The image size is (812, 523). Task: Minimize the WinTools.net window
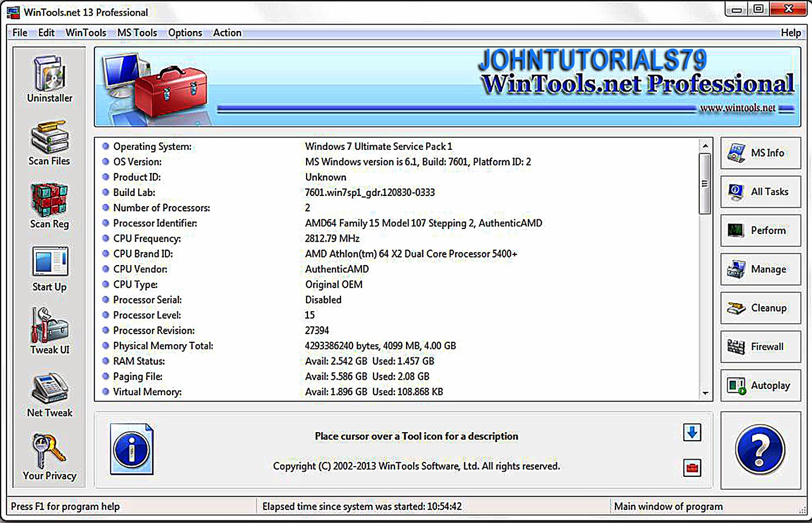(x=736, y=9)
